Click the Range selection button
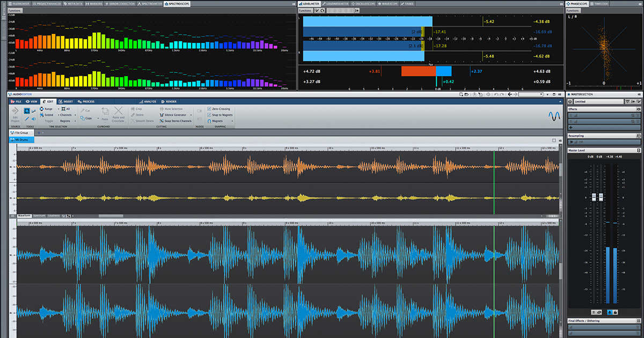 click(x=46, y=109)
